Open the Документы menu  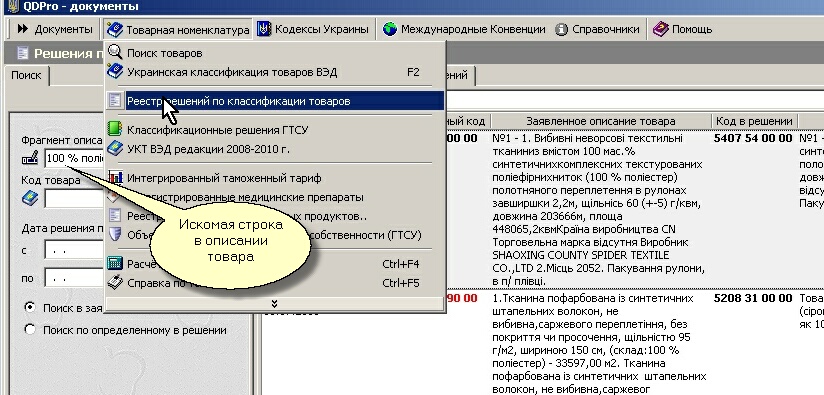[54, 29]
